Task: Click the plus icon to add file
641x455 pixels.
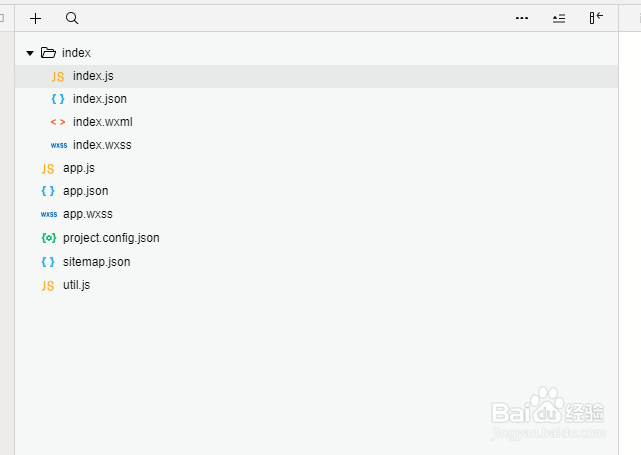Action: click(36, 18)
